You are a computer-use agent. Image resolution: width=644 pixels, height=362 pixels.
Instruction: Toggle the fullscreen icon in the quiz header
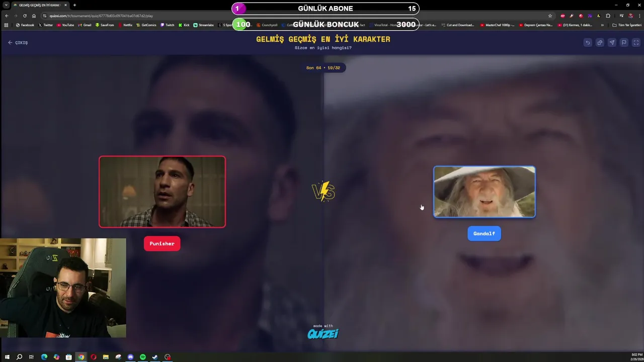click(636, 43)
